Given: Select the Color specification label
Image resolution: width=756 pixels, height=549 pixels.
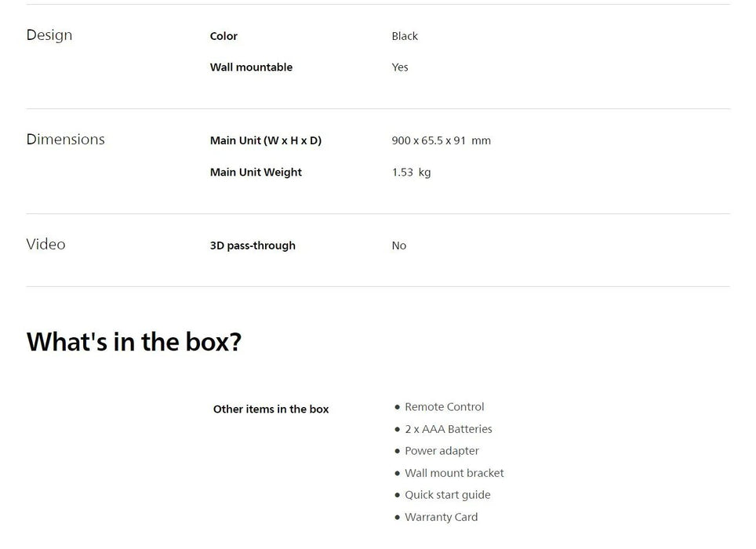Looking at the screenshot, I should (x=224, y=36).
